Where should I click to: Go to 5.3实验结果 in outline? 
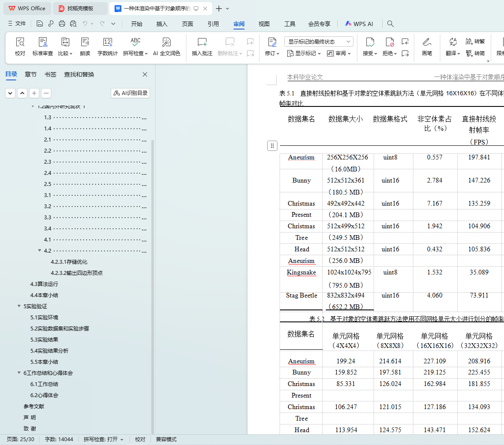(44, 339)
